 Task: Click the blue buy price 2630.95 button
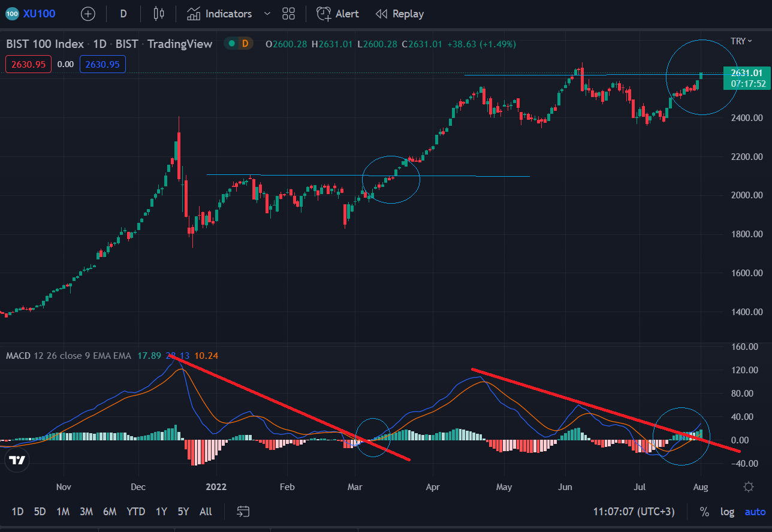tap(102, 64)
